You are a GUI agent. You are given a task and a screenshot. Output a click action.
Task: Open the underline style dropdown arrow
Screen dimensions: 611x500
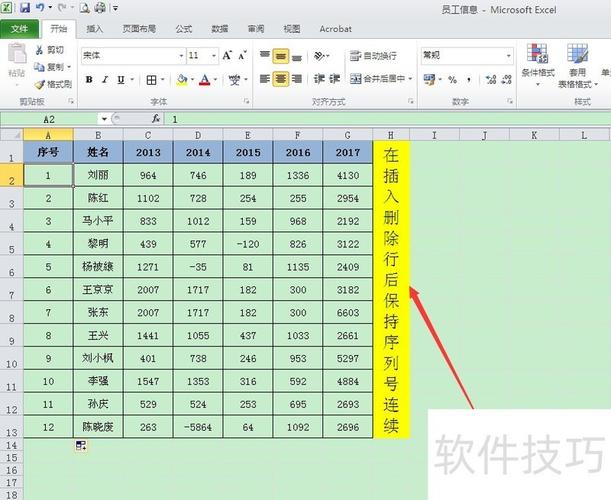point(132,80)
